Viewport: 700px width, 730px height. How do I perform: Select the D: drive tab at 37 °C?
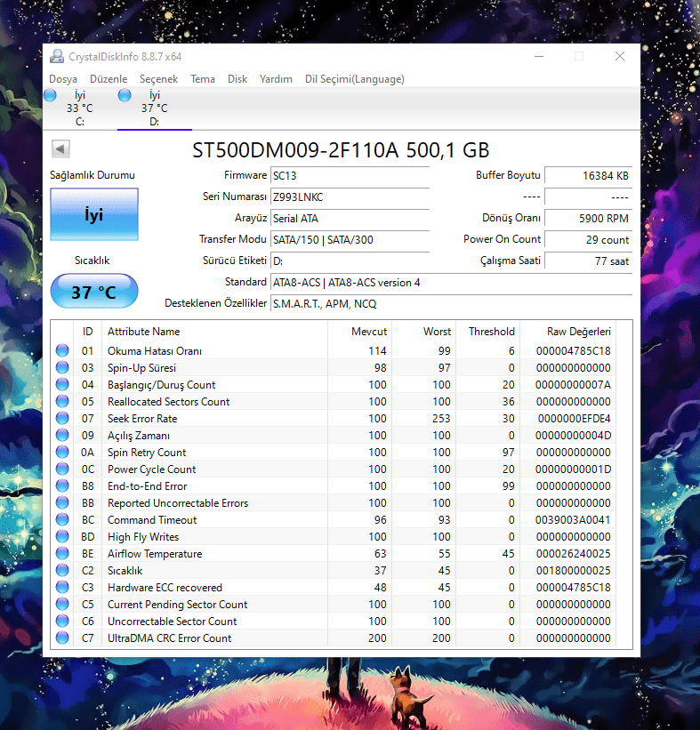click(x=154, y=108)
